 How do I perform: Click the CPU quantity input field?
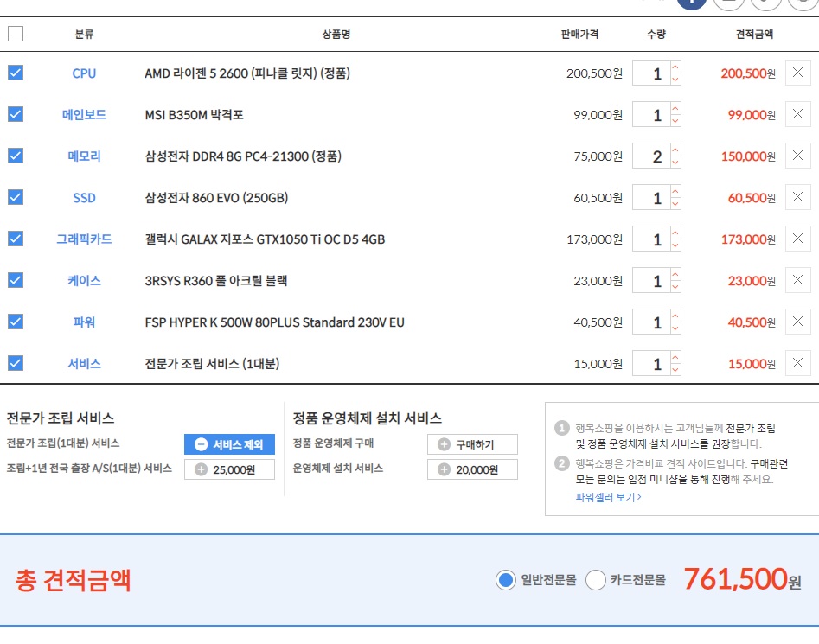click(x=651, y=73)
